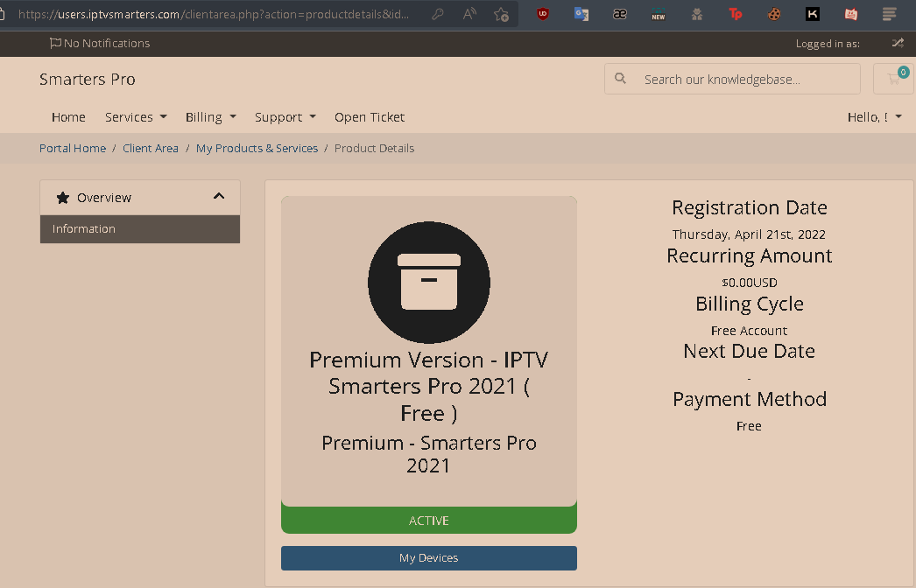Click the shuffle icon beside Logged in as
The height and width of the screenshot is (588, 916).
coord(898,43)
